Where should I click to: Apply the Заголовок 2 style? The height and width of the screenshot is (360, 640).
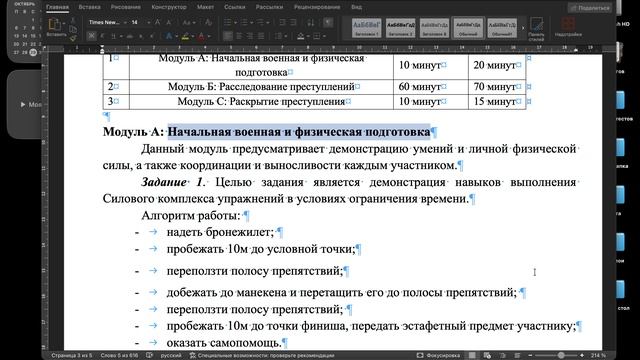(x=400, y=28)
